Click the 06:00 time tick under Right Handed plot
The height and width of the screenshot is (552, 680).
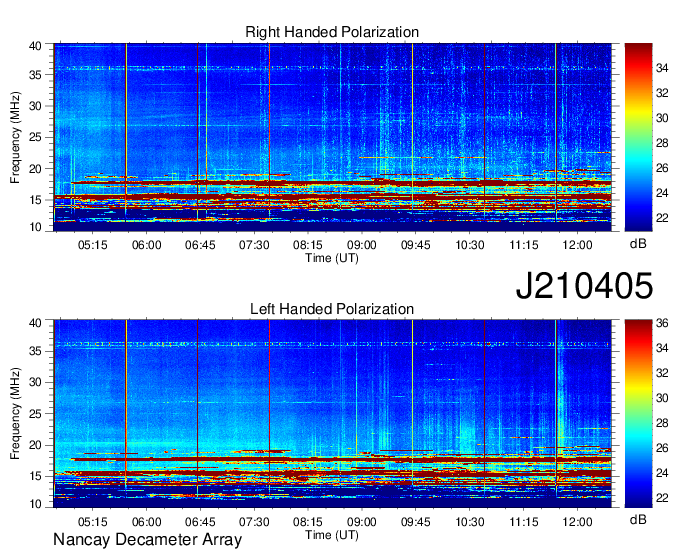click(x=147, y=245)
